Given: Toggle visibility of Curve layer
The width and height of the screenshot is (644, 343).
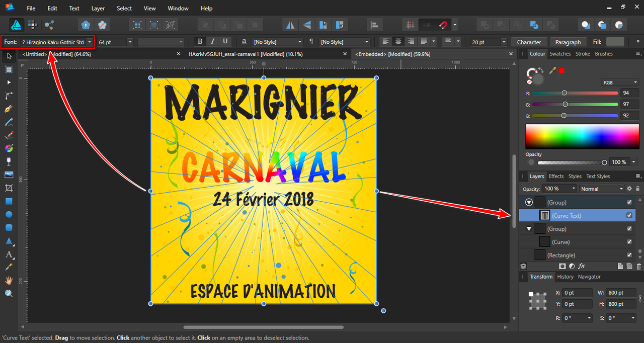Looking at the screenshot, I should (x=629, y=242).
